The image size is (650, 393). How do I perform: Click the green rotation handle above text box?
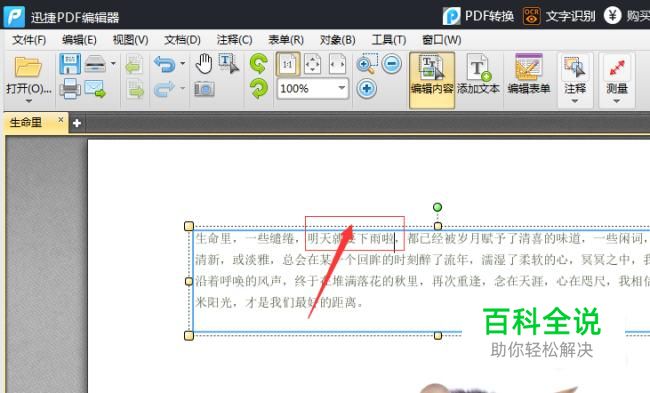point(437,207)
